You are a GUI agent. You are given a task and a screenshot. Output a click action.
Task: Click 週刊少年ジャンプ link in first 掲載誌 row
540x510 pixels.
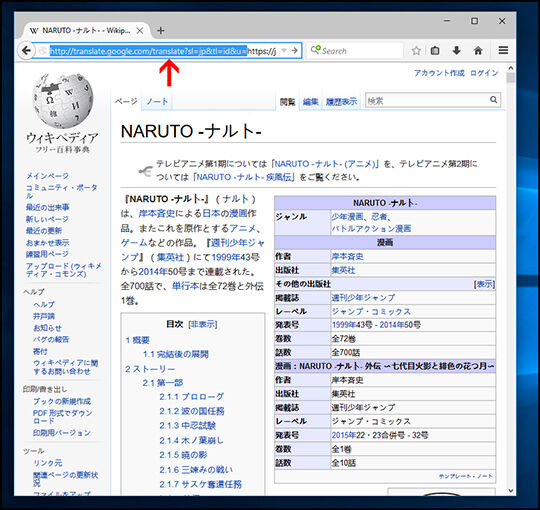pos(363,298)
